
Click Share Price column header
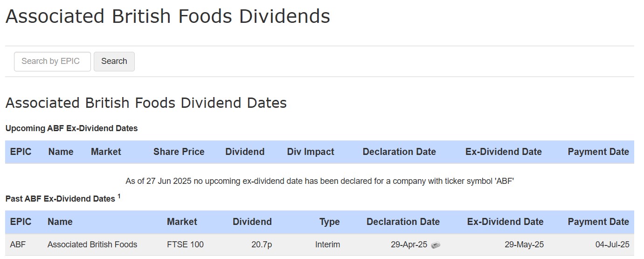click(179, 152)
